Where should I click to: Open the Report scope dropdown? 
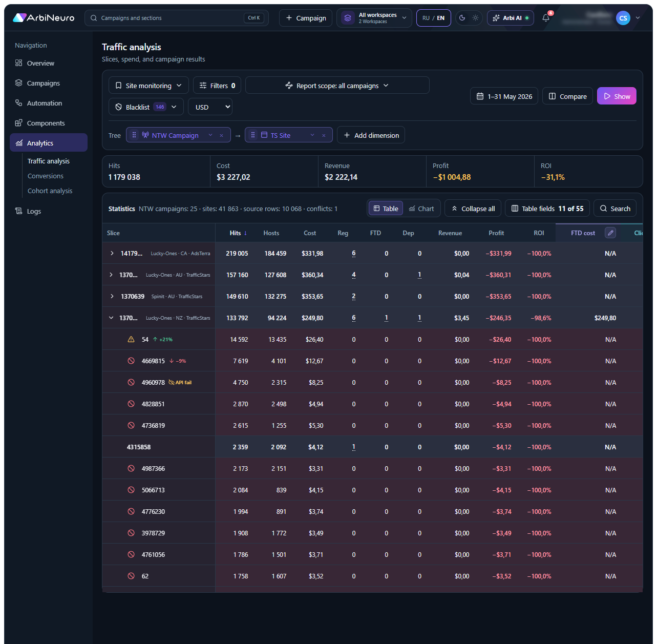pos(337,86)
